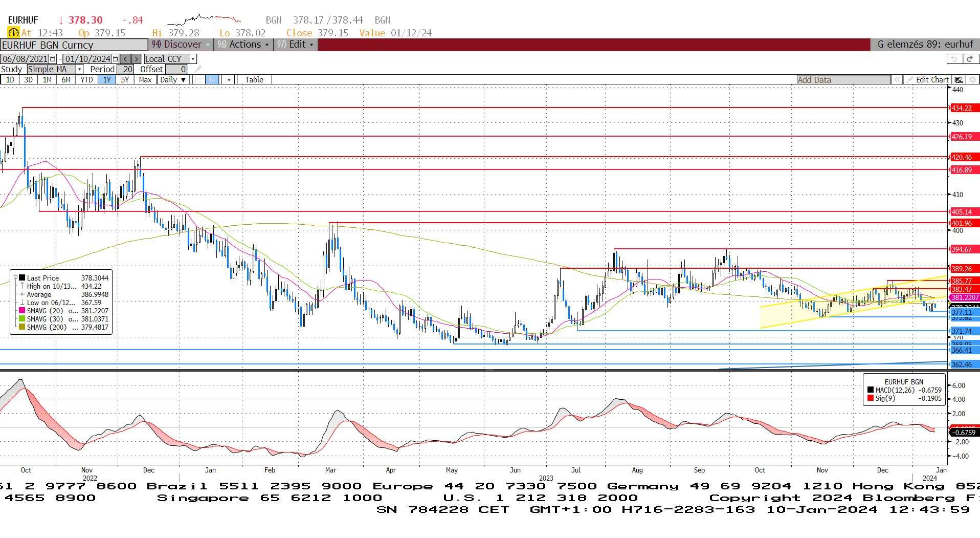Select the 1Y range tab
Image resolution: width=980 pixels, height=538 pixels.
click(x=106, y=80)
